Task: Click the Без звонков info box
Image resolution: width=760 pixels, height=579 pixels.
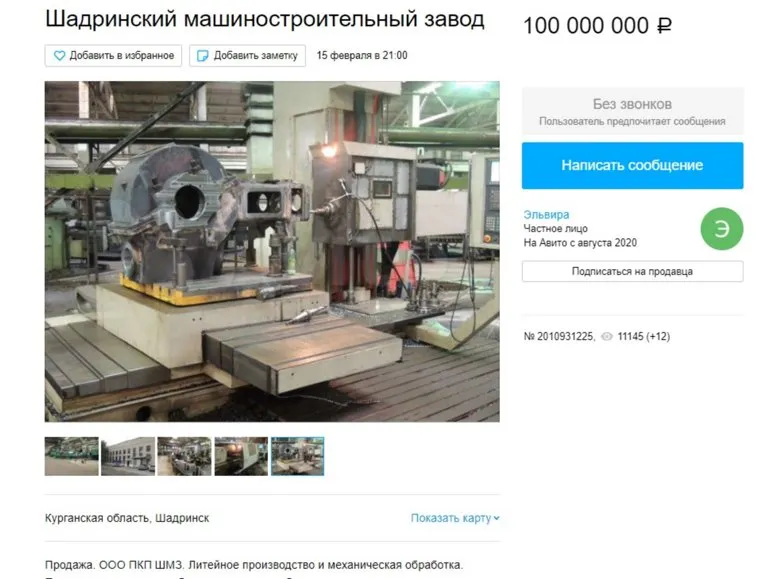Action: point(633,111)
